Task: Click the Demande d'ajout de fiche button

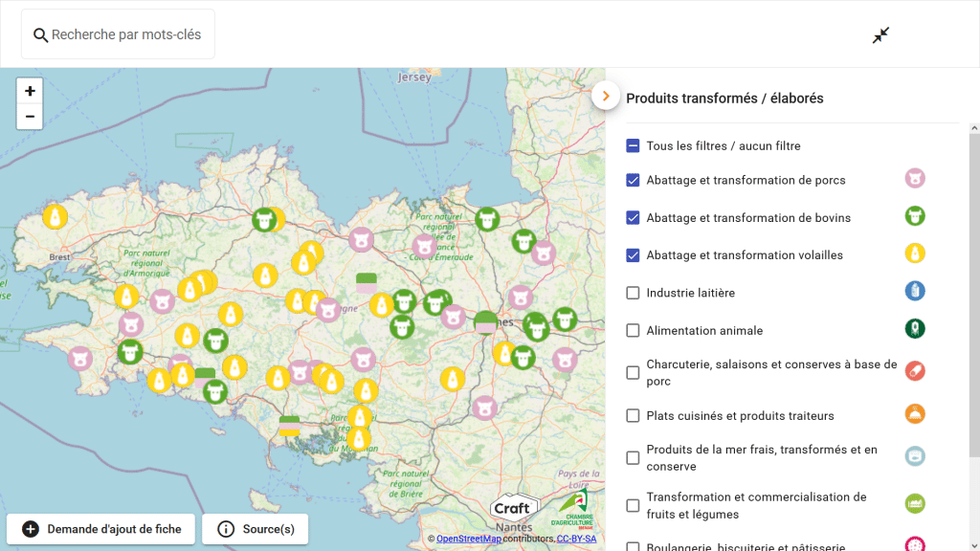Action: coord(100,529)
